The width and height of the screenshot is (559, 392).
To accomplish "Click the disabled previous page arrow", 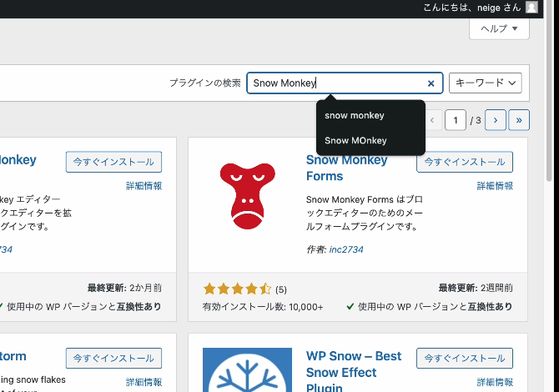I will tap(432, 120).
